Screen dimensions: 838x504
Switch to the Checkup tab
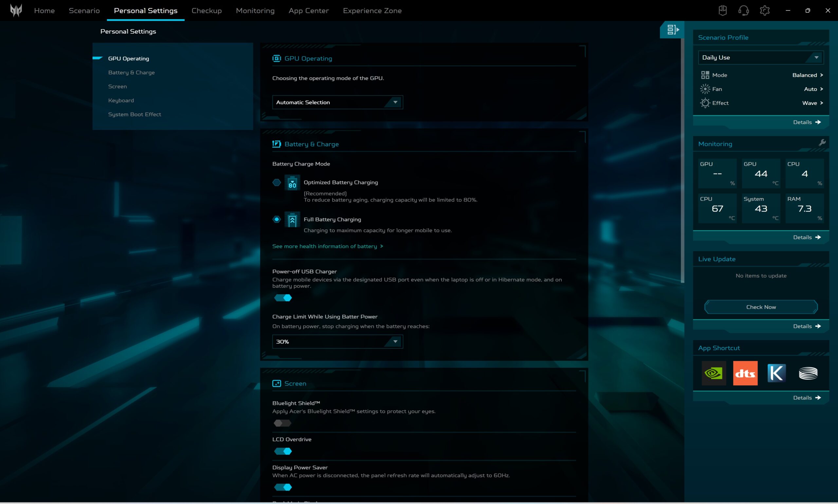[x=207, y=10]
